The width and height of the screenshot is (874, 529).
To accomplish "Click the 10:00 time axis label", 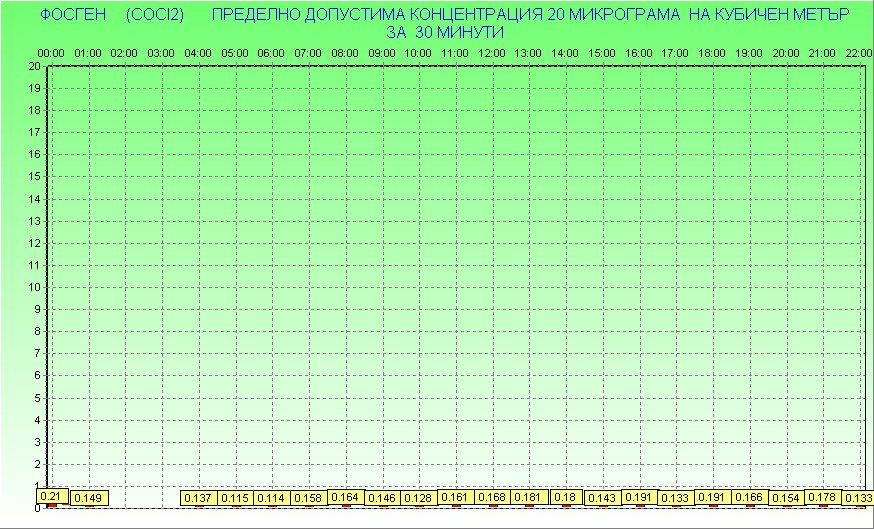I will click(x=418, y=53).
